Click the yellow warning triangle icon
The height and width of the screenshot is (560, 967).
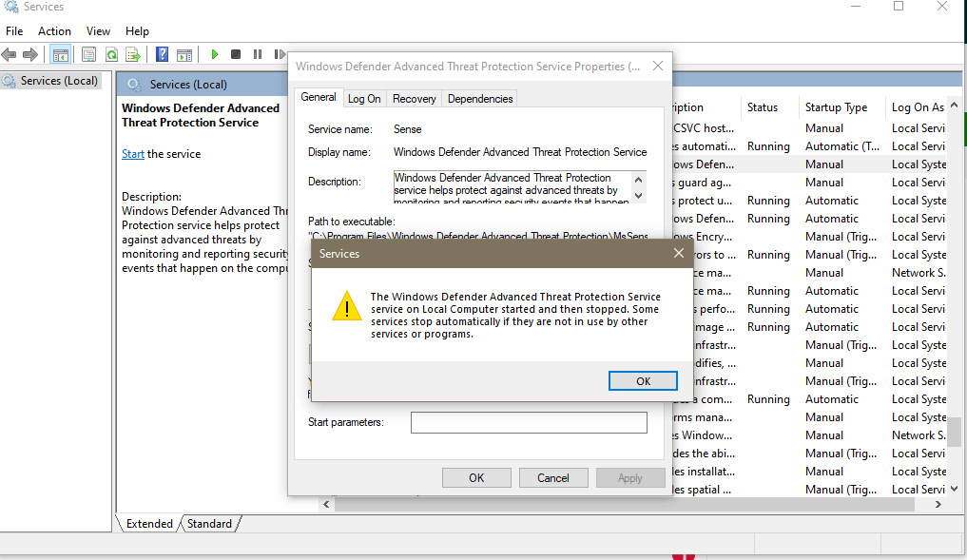tap(347, 306)
